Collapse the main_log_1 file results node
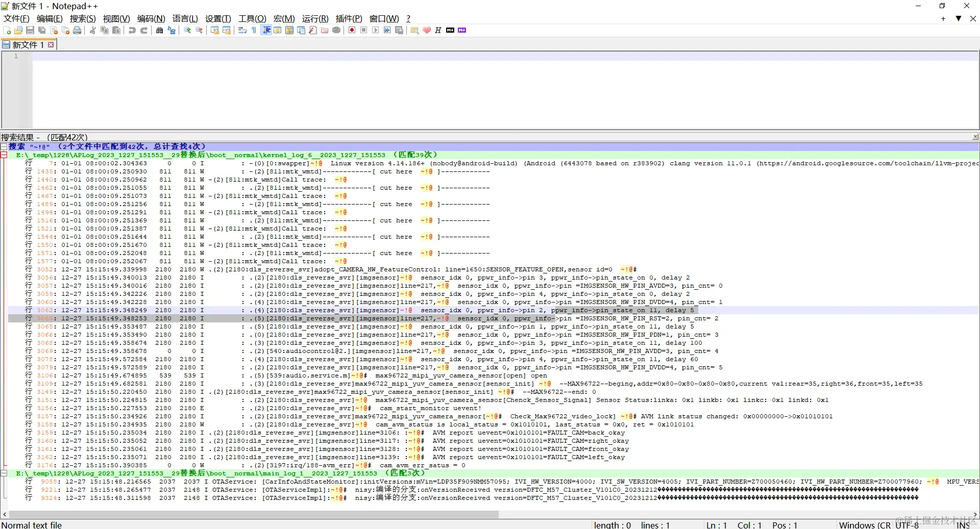 [x=4, y=473]
